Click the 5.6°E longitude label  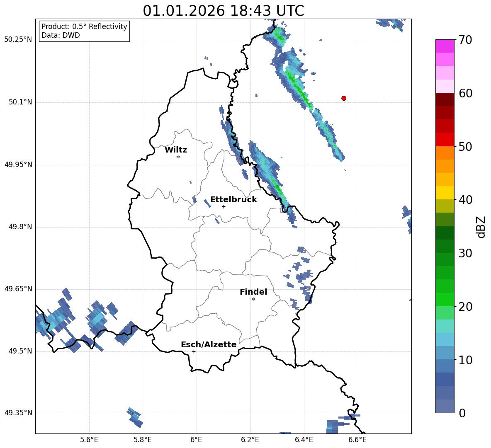coord(89,440)
